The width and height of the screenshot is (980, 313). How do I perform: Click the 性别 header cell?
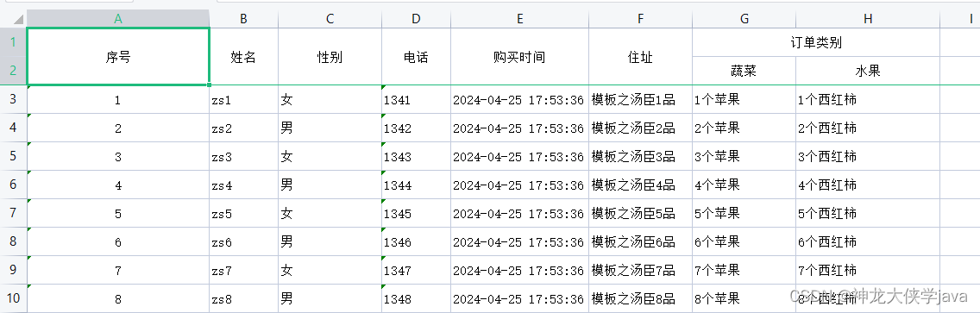tap(330, 57)
